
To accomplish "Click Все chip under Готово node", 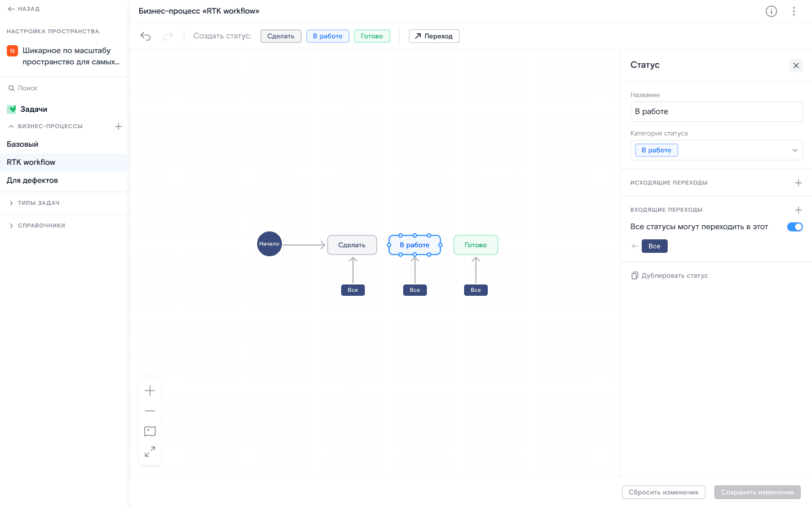I will coord(476,290).
